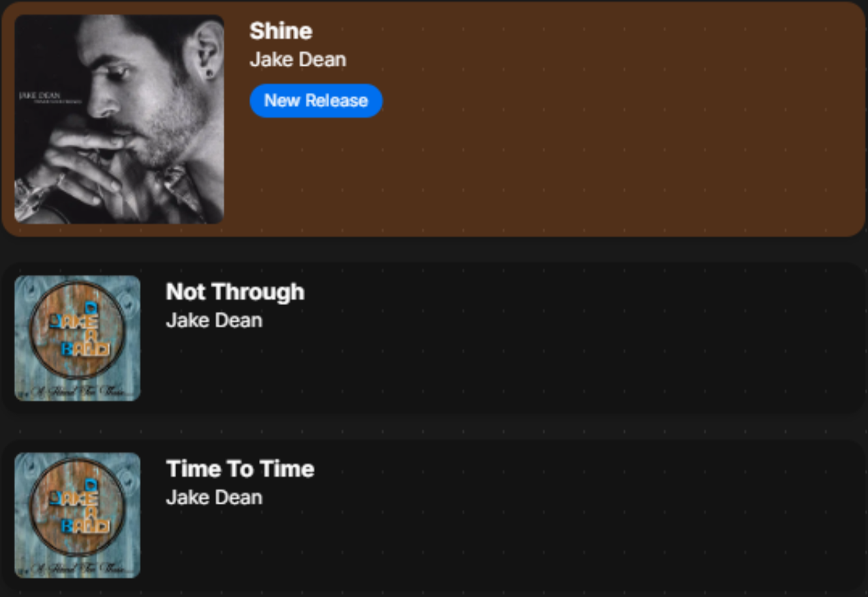868x597 pixels.
Task: Click the Time To Time song title
Action: (240, 469)
